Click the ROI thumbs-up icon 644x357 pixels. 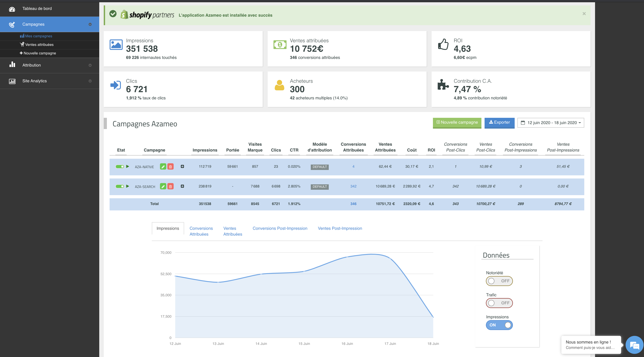(443, 44)
